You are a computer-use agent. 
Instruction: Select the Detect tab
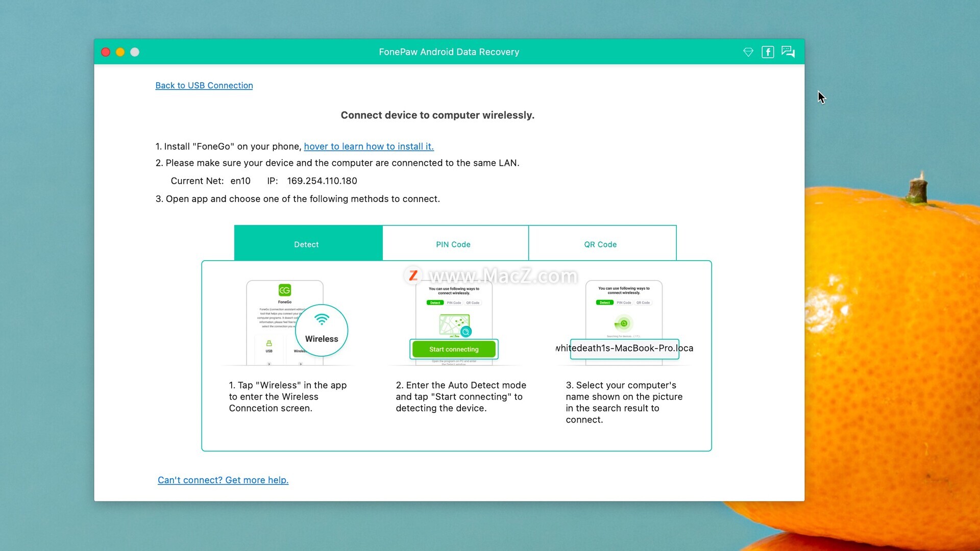point(308,244)
